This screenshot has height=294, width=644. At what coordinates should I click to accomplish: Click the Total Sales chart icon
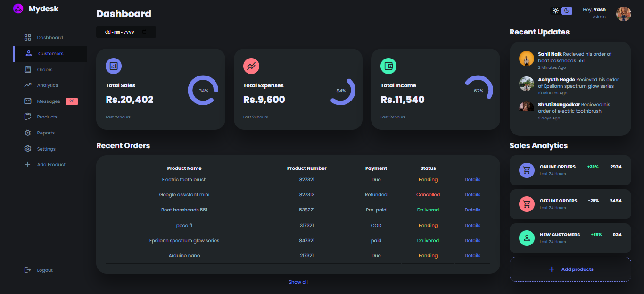pyautogui.click(x=114, y=66)
